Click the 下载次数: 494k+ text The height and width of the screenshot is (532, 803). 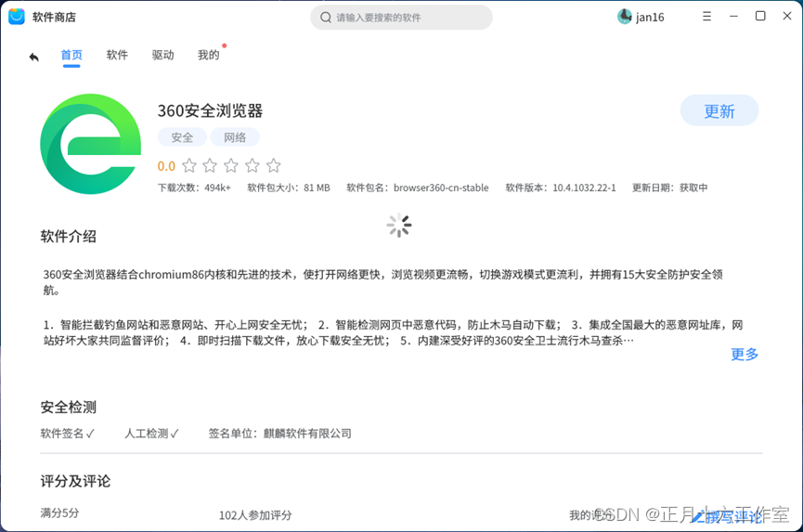point(194,188)
